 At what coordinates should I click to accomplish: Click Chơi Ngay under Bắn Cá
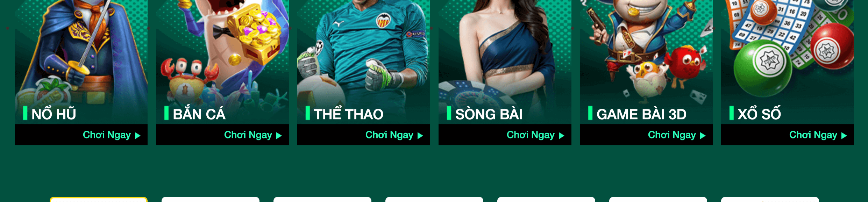pyautogui.click(x=248, y=135)
